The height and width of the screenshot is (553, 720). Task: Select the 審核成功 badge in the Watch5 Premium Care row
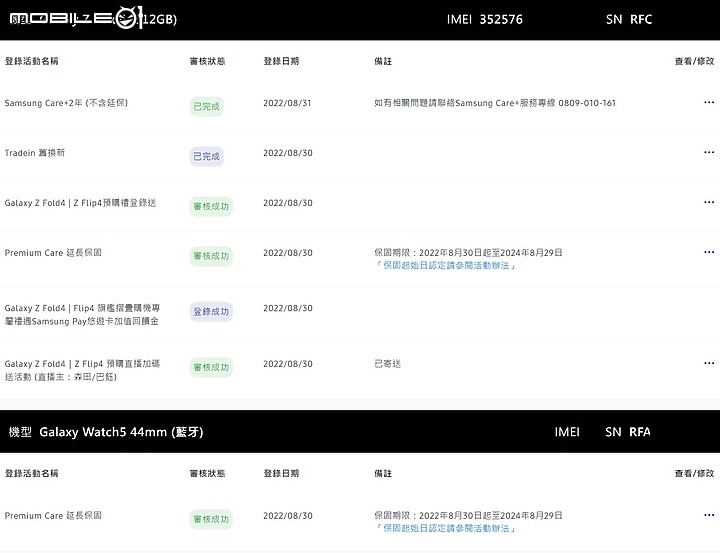[211, 519]
